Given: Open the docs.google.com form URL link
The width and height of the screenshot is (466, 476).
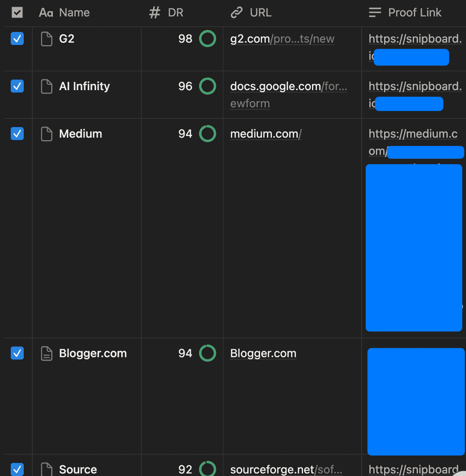Looking at the screenshot, I should tap(288, 95).
